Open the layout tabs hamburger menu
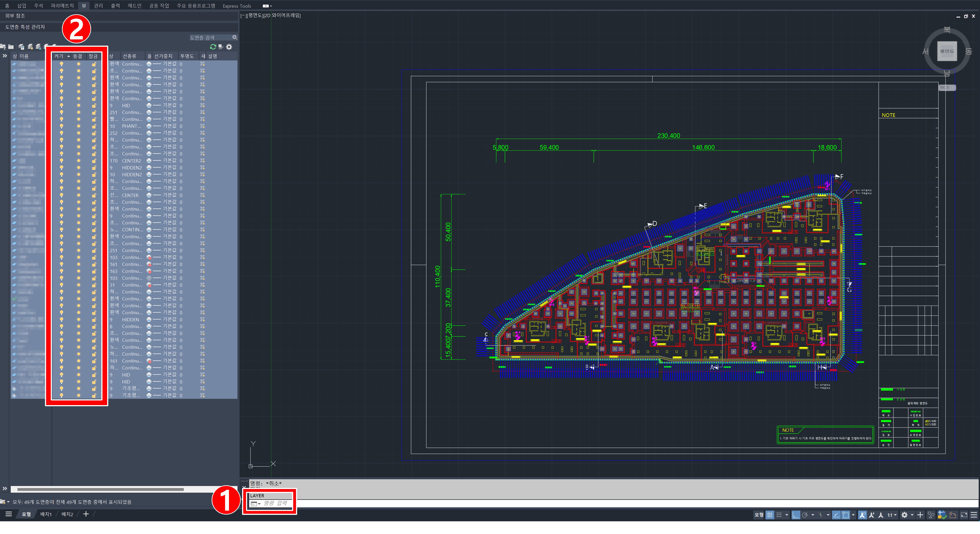 [9, 514]
